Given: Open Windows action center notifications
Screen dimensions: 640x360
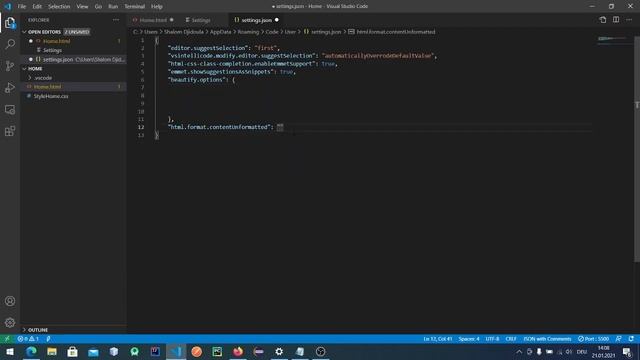Looking at the screenshot, I should [627, 351].
